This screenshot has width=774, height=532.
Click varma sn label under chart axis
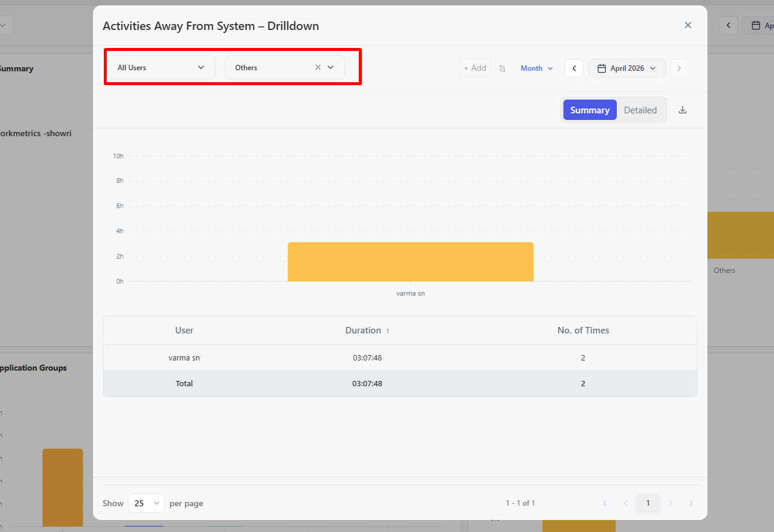point(410,294)
